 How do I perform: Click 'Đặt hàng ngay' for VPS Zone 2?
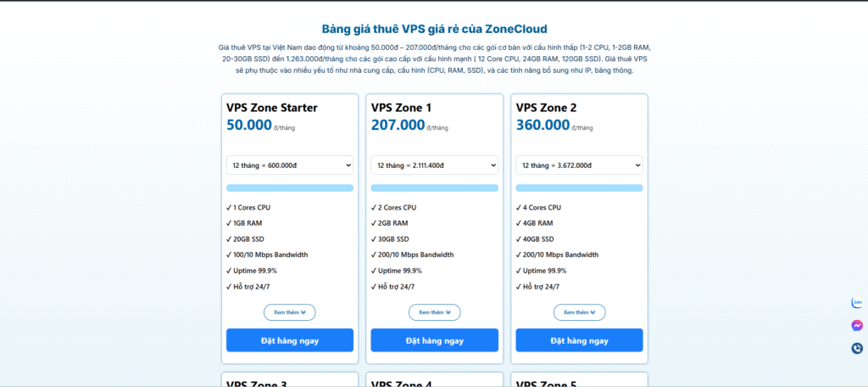click(x=579, y=340)
